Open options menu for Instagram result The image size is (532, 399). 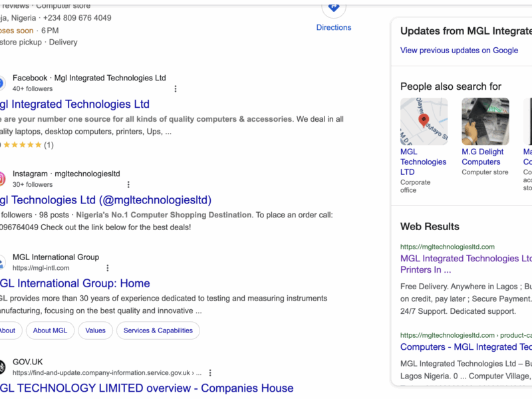[128, 185]
